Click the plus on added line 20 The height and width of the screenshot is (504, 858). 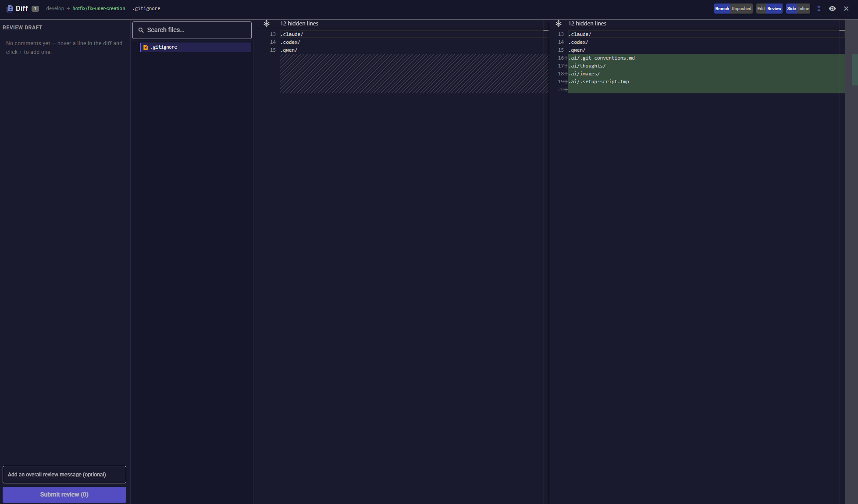point(566,90)
